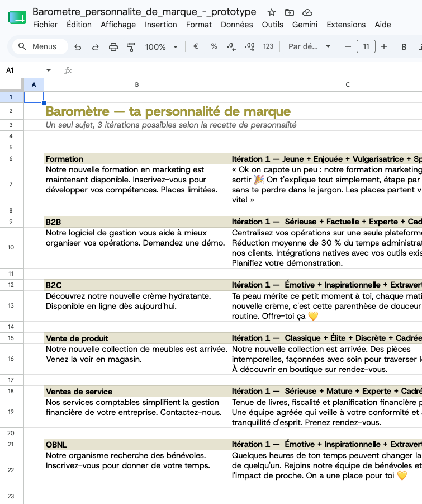This screenshot has height=504, width=422.
Task: Click the A1 name box
Action: point(22,70)
